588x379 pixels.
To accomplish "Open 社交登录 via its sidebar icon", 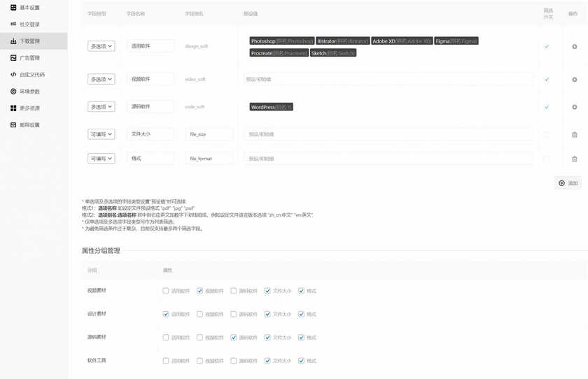I will 13,24.
